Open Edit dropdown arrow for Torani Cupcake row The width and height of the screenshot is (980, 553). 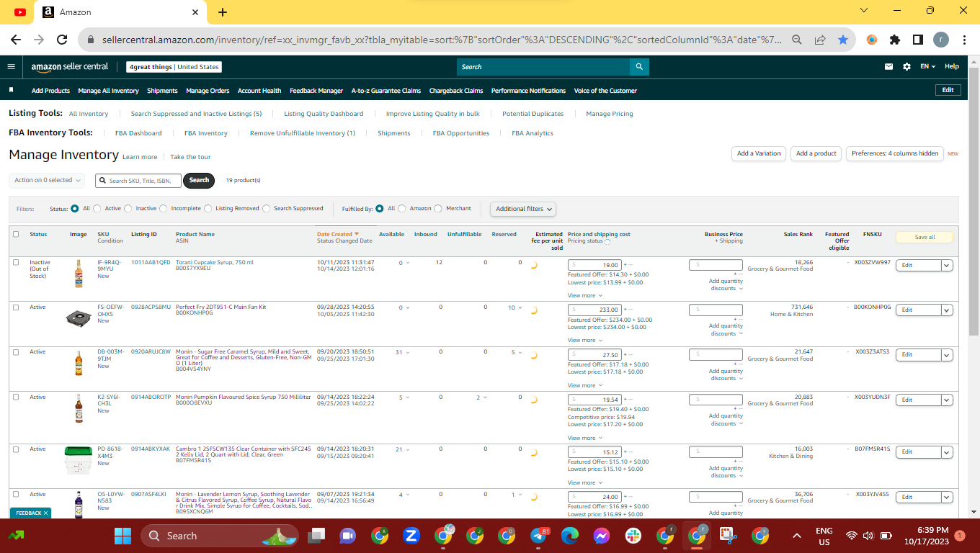(948, 265)
